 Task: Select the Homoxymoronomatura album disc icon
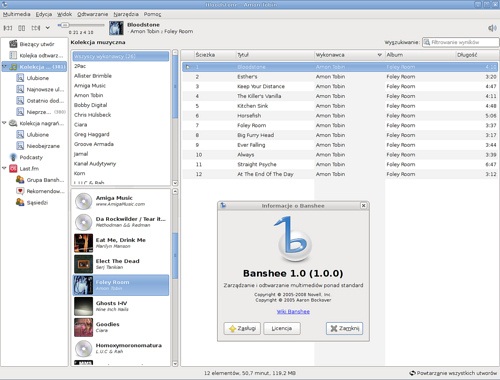point(83,348)
